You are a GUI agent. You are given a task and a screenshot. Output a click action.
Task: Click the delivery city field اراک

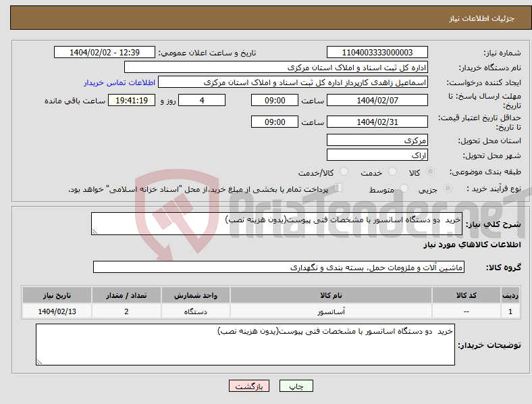pyautogui.click(x=377, y=155)
